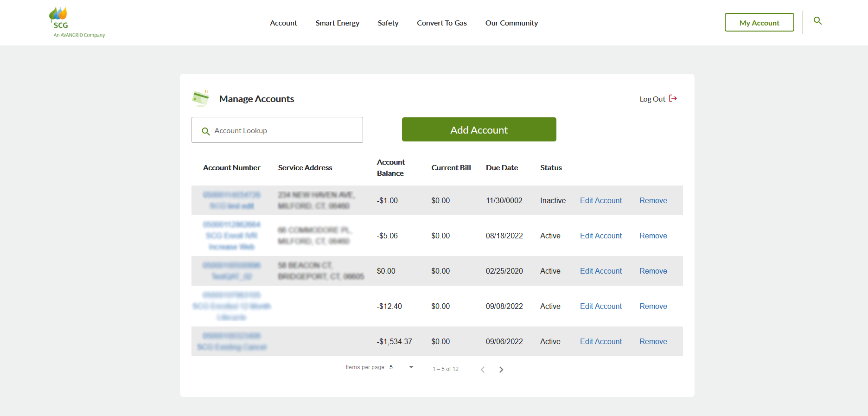
Task: Open the Safety menu
Action: pos(388,23)
